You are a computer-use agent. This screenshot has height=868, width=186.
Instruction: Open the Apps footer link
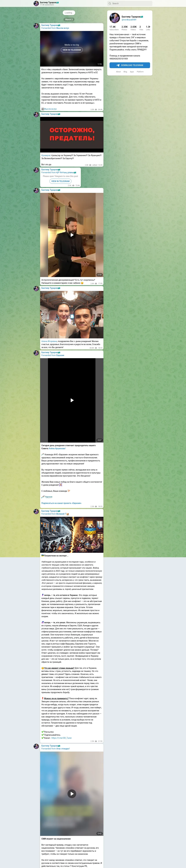(132, 71)
